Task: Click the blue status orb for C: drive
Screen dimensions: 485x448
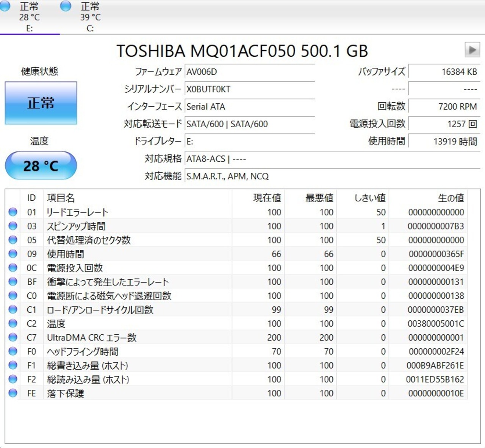Action: pyautogui.click(x=66, y=6)
